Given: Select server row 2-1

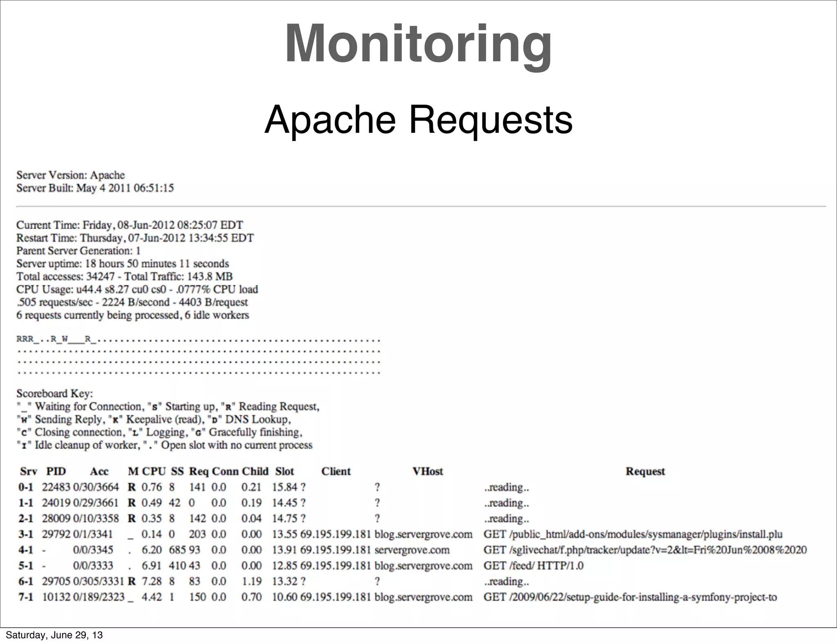Looking at the screenshot, I should point(274,519).
